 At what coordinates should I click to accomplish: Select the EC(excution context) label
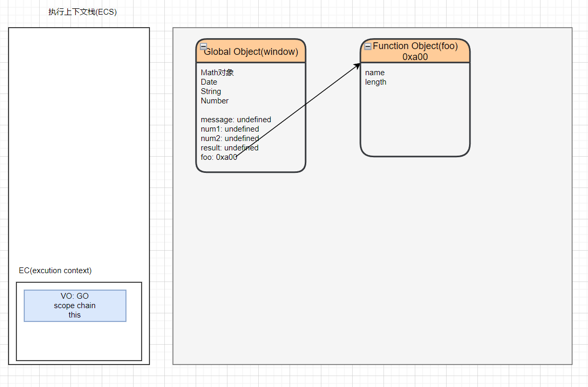pos(55,271)
